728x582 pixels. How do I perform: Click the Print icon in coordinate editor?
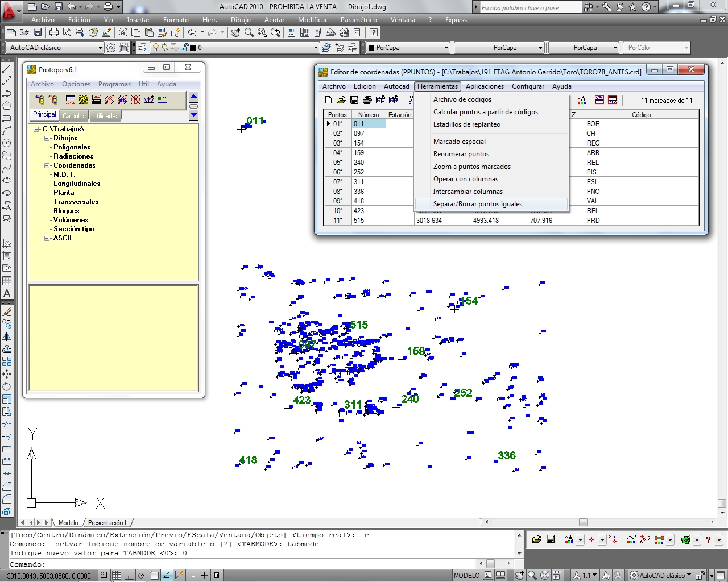point(367,100)
